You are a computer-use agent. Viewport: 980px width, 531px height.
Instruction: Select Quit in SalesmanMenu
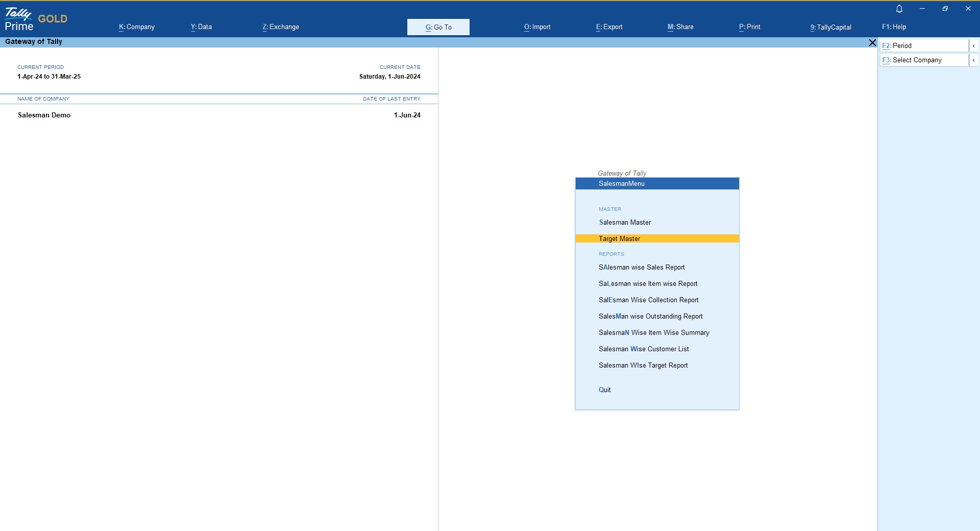(x=604, y=390)
